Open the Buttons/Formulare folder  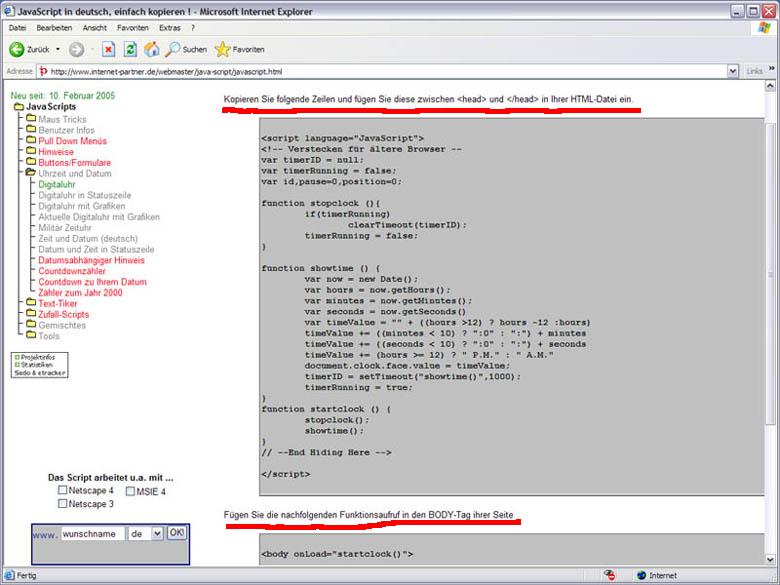pos(75,163)
